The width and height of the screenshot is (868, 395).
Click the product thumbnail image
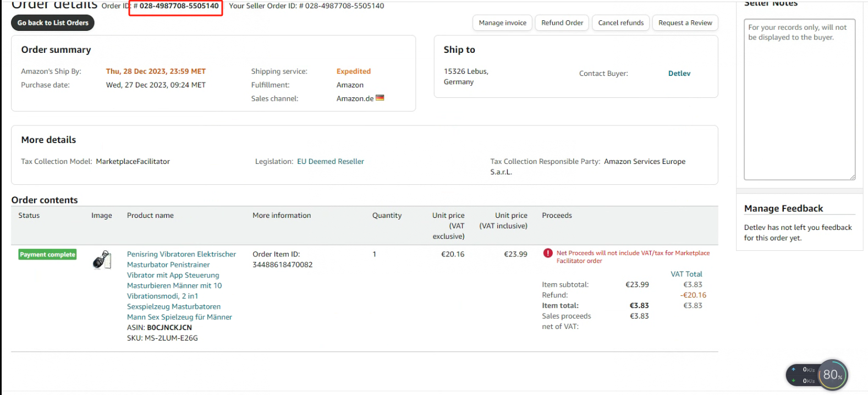[x=102, y=260]
